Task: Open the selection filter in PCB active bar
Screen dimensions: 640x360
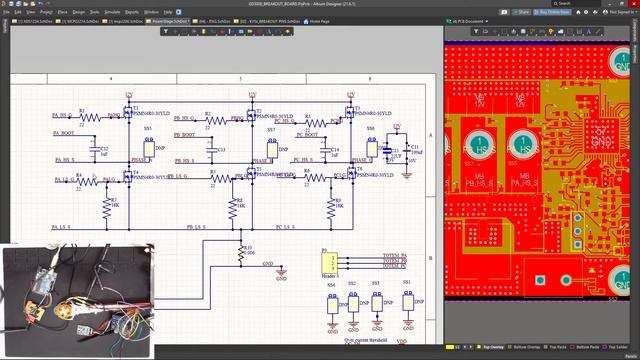Action: click(476, 31)
